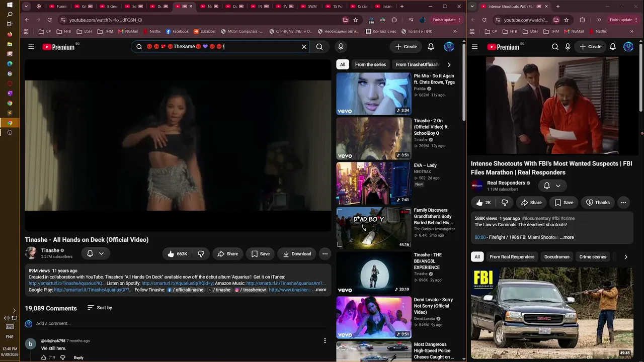Clear the search box text with X
This screenshot has height=362, width=644.
pyautogui.click(x=304, y=47)
